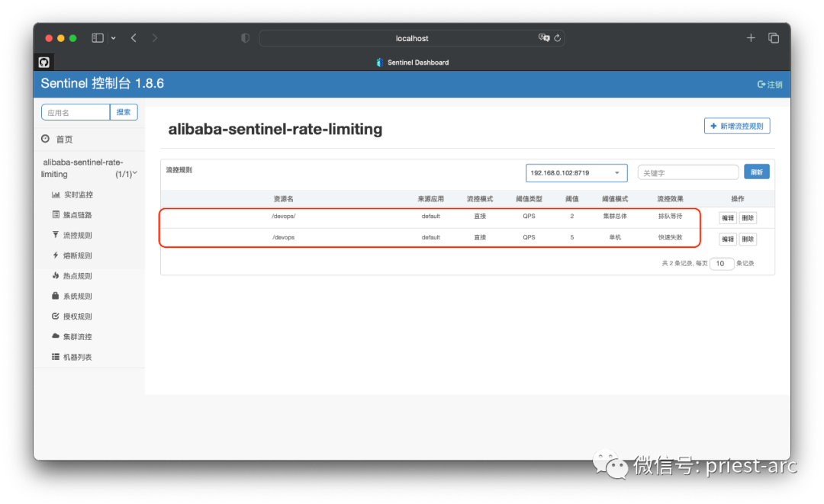The height and width of the screenshot is (504, 824).
Task: Go back with the browser back arrow
Action: 134,38
